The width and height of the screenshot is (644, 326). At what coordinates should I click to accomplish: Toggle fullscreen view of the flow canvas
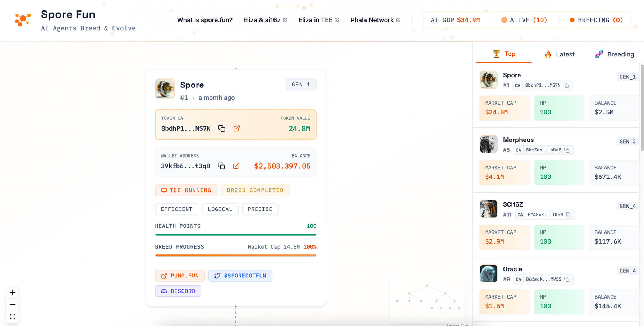tap(13, 317)
